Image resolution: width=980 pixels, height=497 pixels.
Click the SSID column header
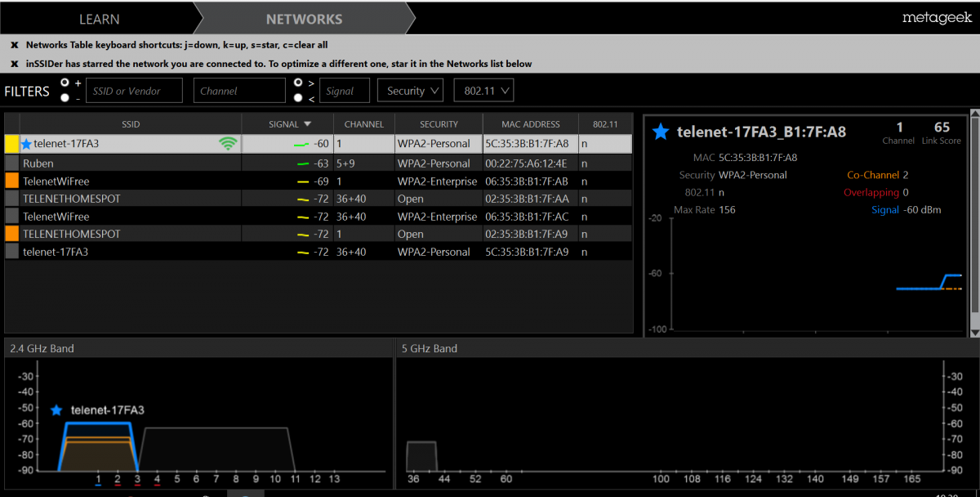131,124
